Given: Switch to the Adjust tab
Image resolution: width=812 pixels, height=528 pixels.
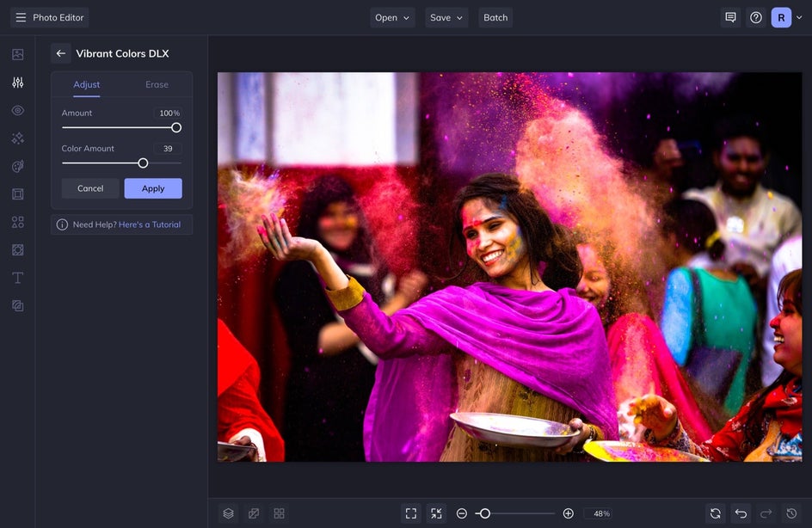Looking at the screenshot, I should pyautogui.click(x=87, y=84).
